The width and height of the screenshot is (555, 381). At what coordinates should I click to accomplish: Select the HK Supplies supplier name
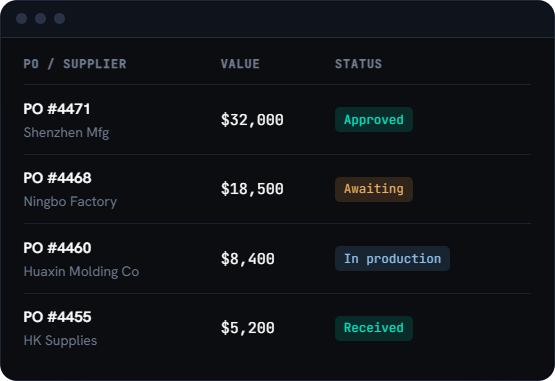(x=60, y=341)
